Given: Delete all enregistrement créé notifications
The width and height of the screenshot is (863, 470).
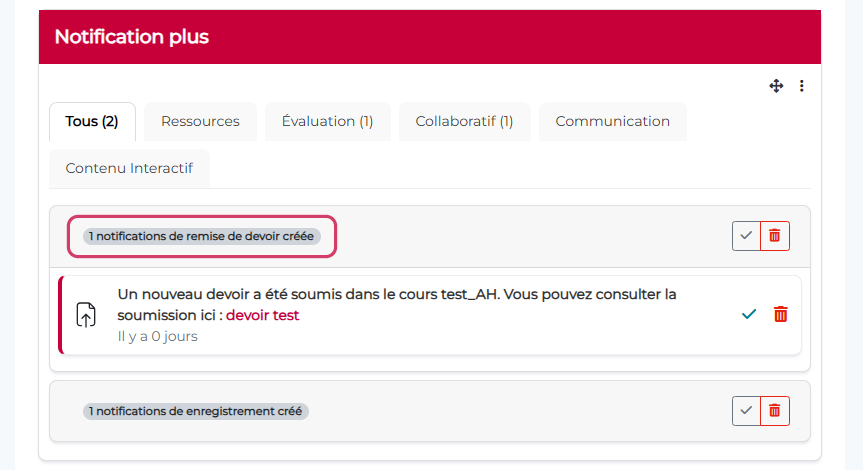Looking at the screenshot, I should click(x=775, y=411).
